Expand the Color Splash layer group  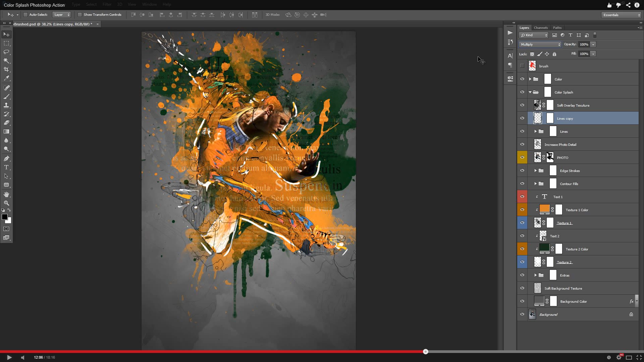click(530, 92)
